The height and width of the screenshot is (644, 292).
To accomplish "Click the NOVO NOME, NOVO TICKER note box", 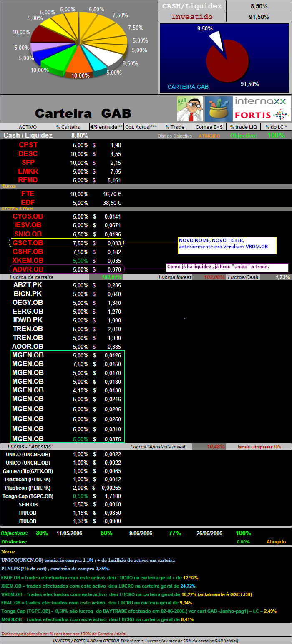I will click(227, 245).
